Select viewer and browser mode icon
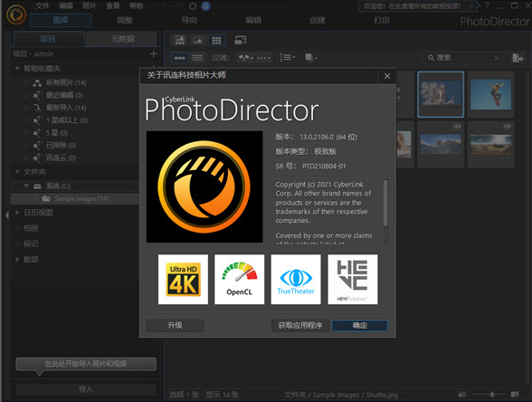 180,41
